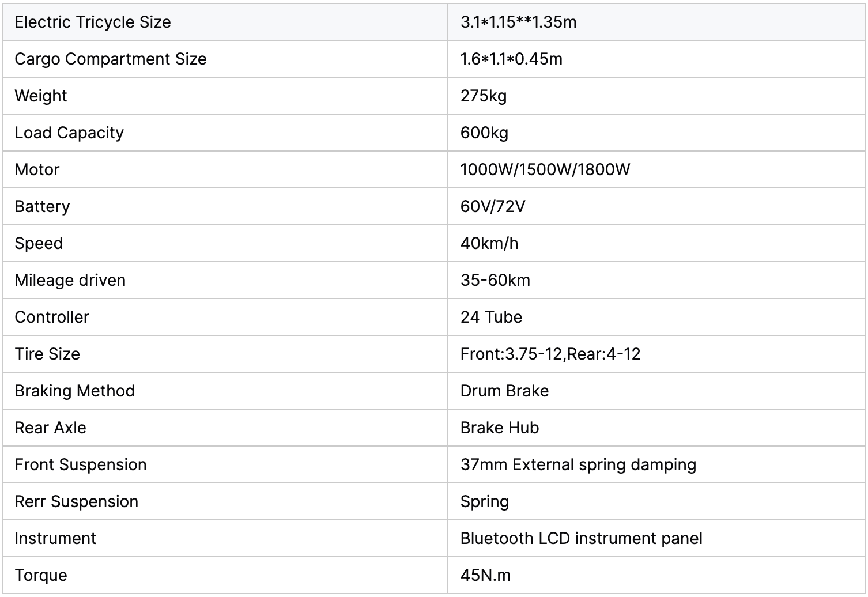Click the 1000W/1500W/1800W motor value
Screen dimensions: 868x597
[545, 169]
